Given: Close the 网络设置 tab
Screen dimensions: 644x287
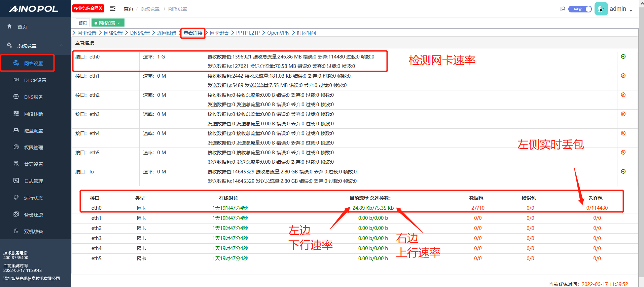Looking at the screenshot, I should (119, 23).
